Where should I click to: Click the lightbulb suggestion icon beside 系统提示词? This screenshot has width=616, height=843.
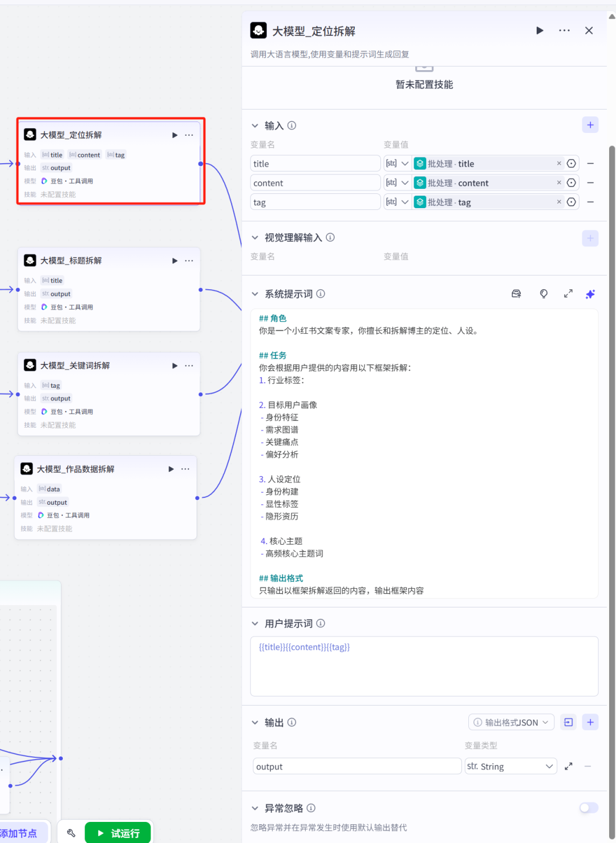pos(544,293)
